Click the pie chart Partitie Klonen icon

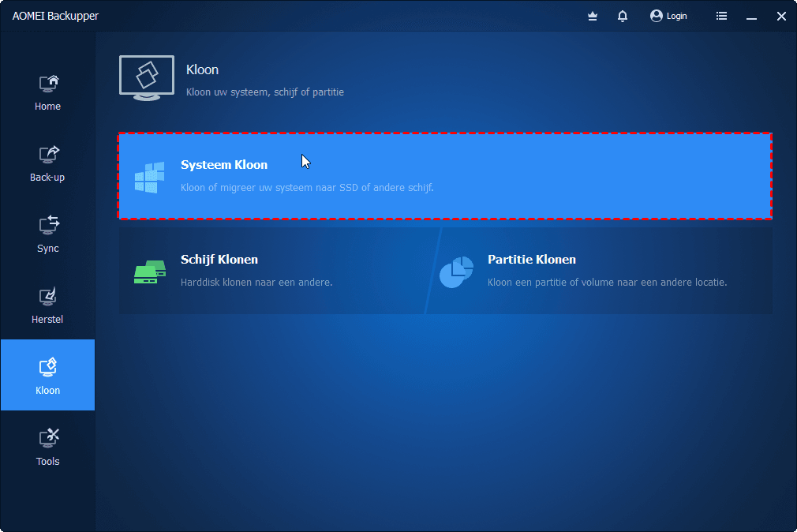456,272
